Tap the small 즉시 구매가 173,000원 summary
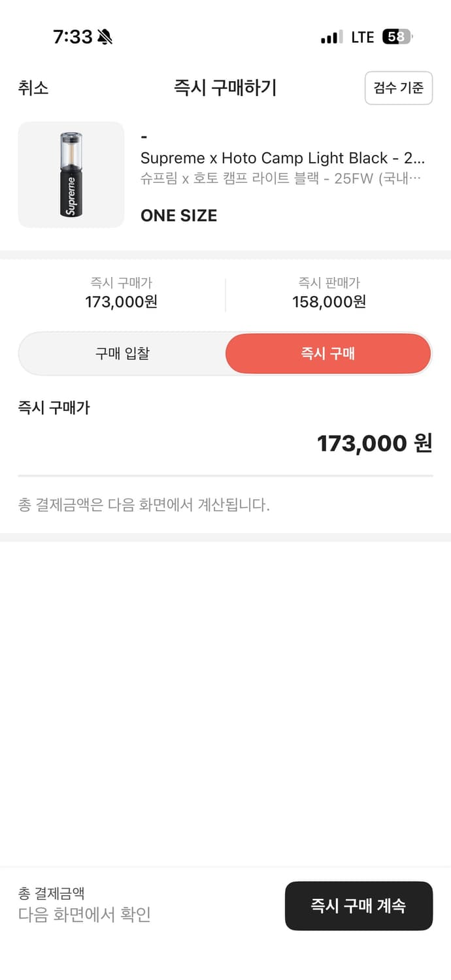451x980 pixels. 121,293
